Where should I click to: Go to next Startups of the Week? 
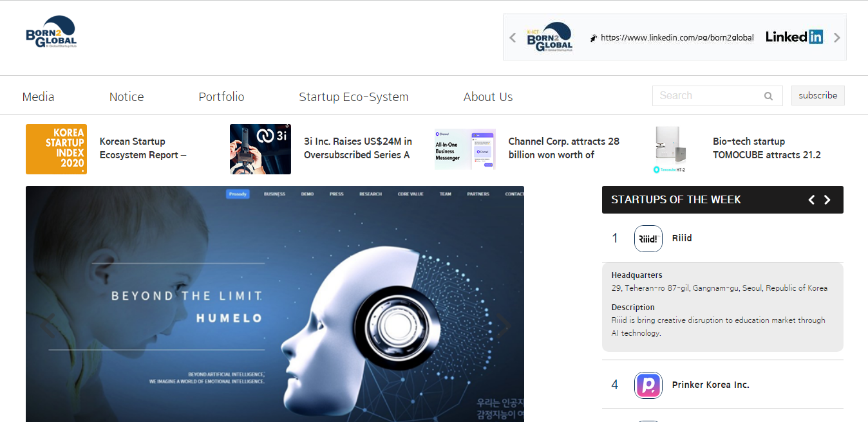click(x=827, y=199)
